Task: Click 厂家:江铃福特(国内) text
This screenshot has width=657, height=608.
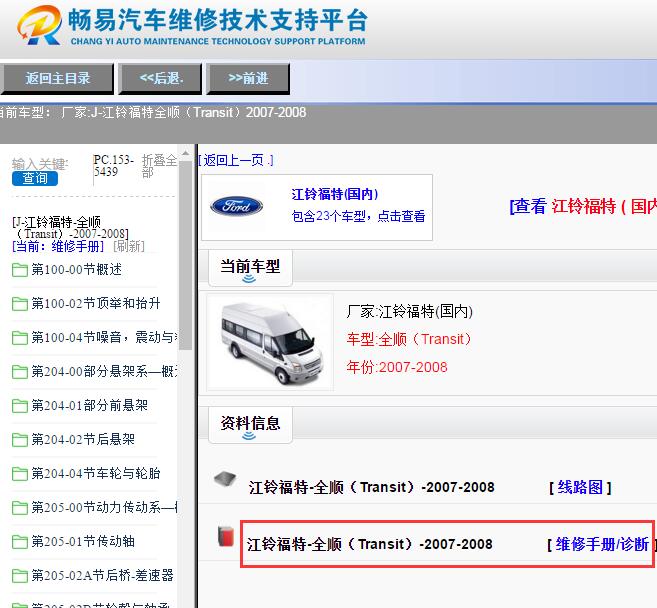Action: pos(409,311)
